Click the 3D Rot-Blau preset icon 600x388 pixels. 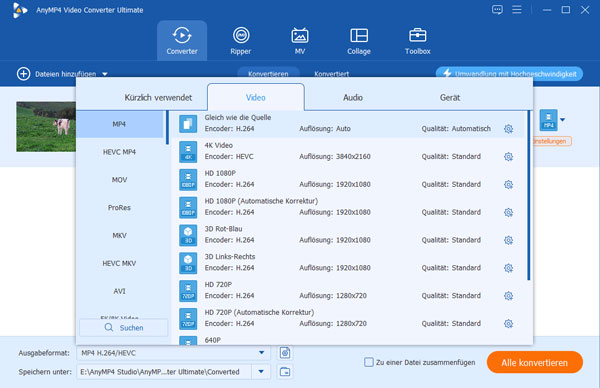[x=188, y=235]
